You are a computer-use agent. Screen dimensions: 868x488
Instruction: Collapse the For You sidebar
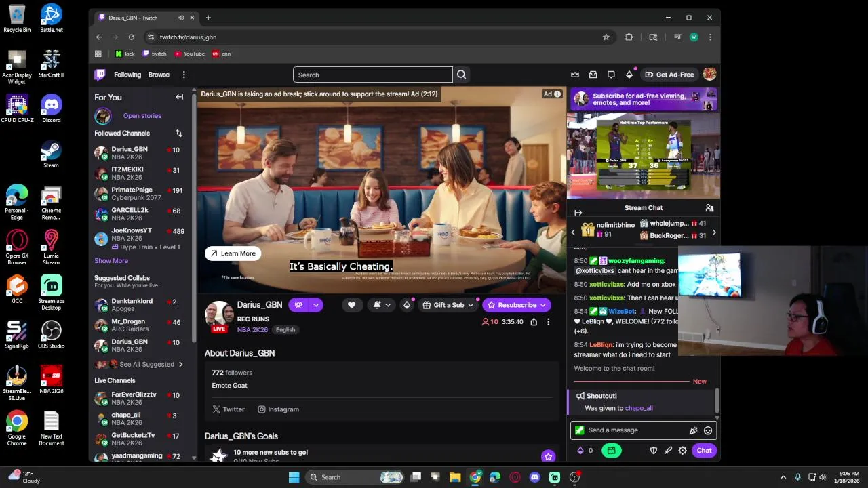click(x=179, y=97)
